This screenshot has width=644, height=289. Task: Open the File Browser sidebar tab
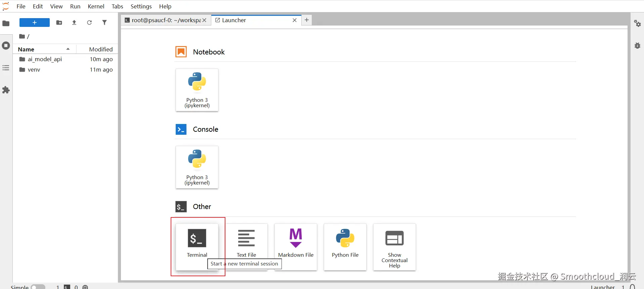[6, 23]
